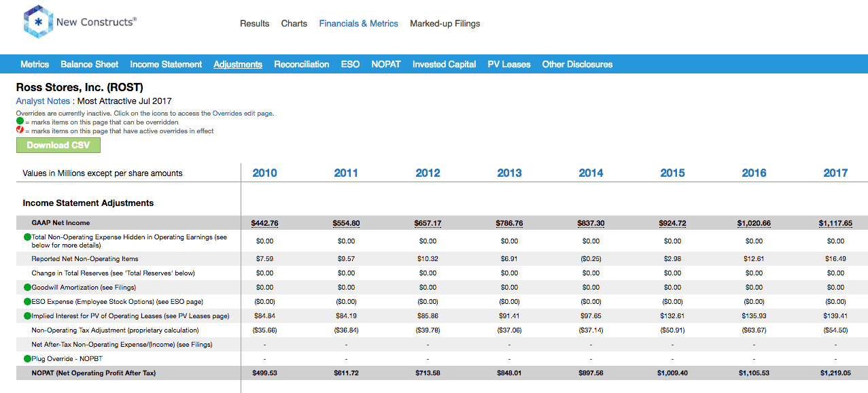Select the Change in Total Reserves row label
The image size is (868, 393).
(x=113, y=273)
